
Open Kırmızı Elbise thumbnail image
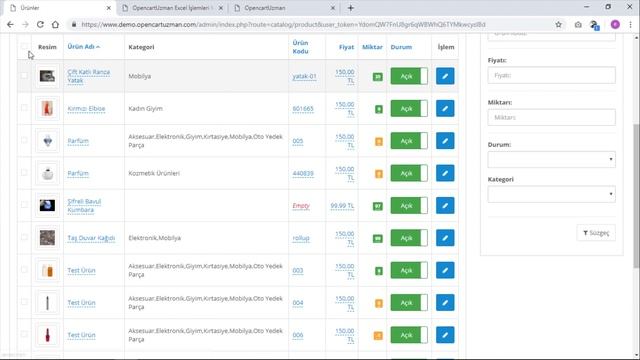pos(47,109)
